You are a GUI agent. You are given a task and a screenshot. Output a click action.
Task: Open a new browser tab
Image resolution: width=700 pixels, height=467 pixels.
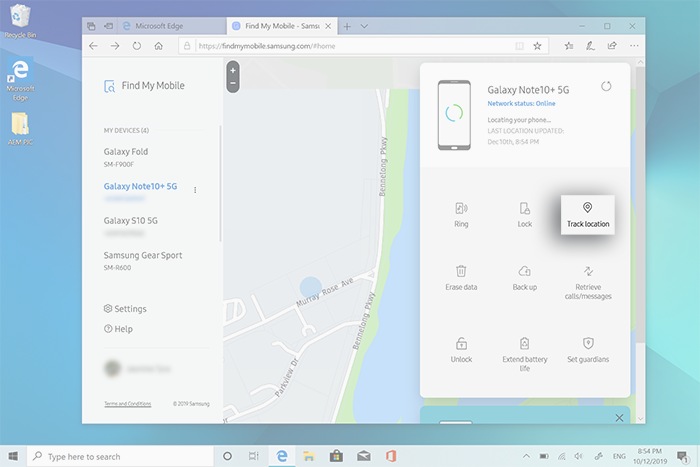(x=347, y=26)
